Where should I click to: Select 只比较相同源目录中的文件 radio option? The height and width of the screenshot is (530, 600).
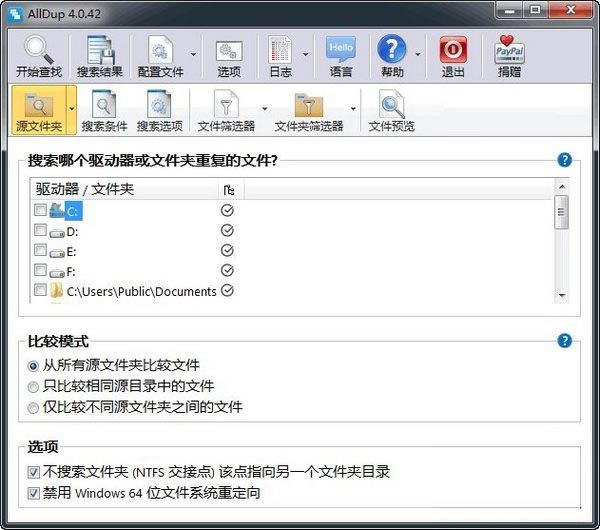[34, 386]
